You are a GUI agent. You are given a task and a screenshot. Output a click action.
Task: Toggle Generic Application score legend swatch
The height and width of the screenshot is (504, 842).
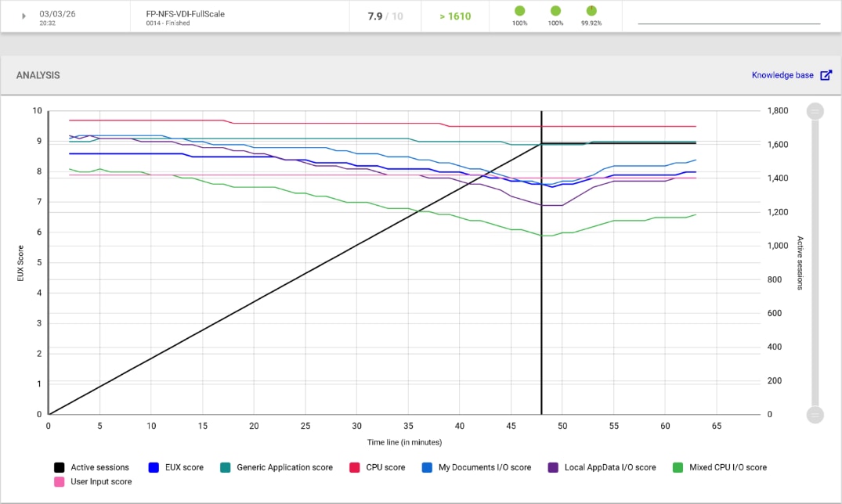225,467
